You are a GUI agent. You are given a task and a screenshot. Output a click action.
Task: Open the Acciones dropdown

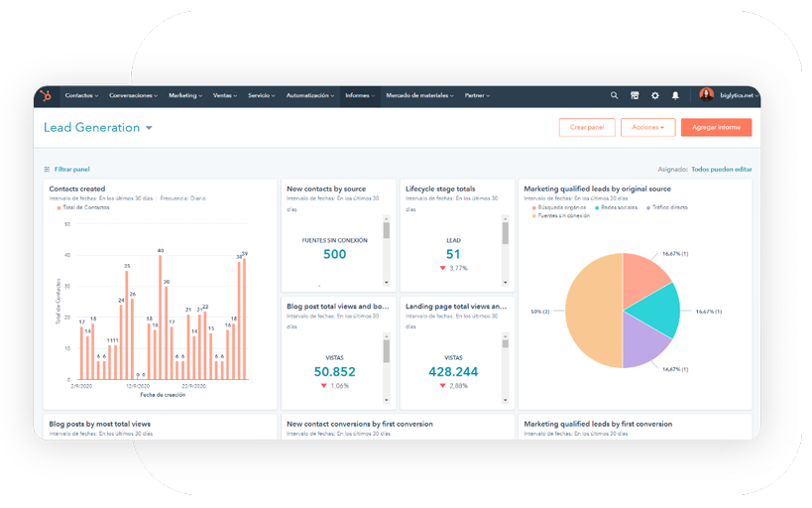[x=647, y=127]
